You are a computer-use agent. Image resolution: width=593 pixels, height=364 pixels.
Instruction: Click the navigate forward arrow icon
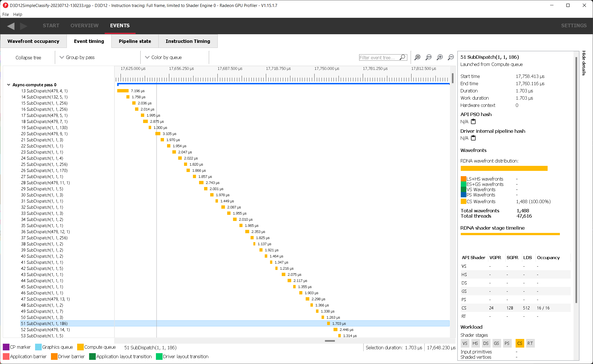[x=23, y=25]
